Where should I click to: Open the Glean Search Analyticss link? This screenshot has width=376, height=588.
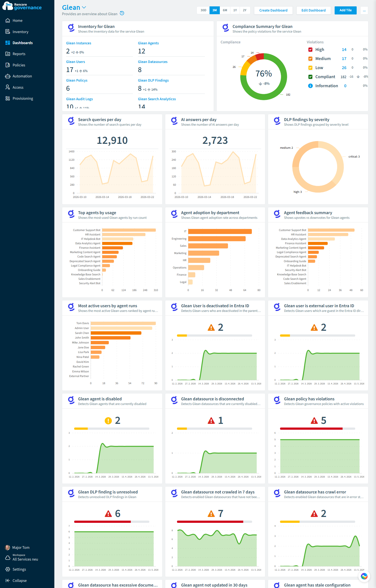point(157,99)
